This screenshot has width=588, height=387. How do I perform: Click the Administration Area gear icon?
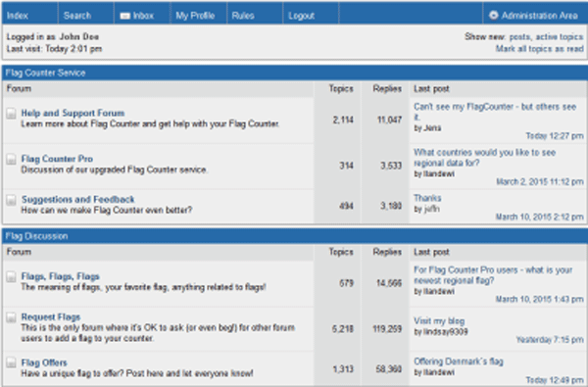tap(494, 16)
